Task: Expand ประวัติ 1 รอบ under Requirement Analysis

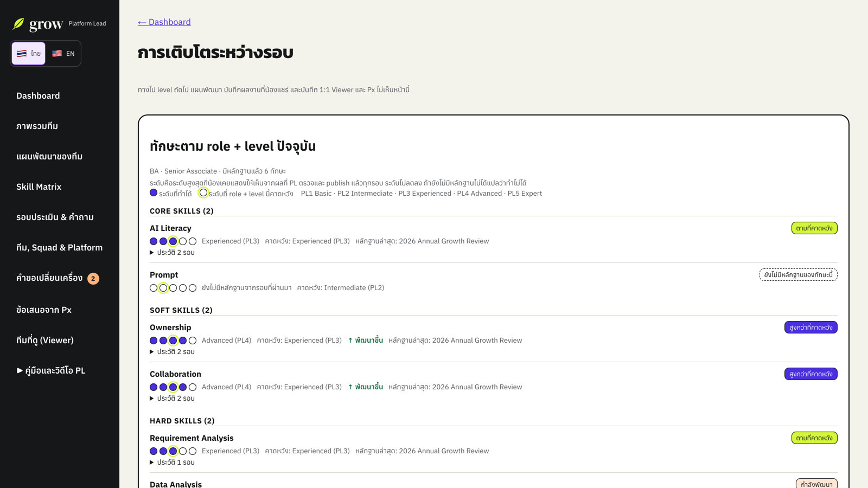Action: pos(172,463)
